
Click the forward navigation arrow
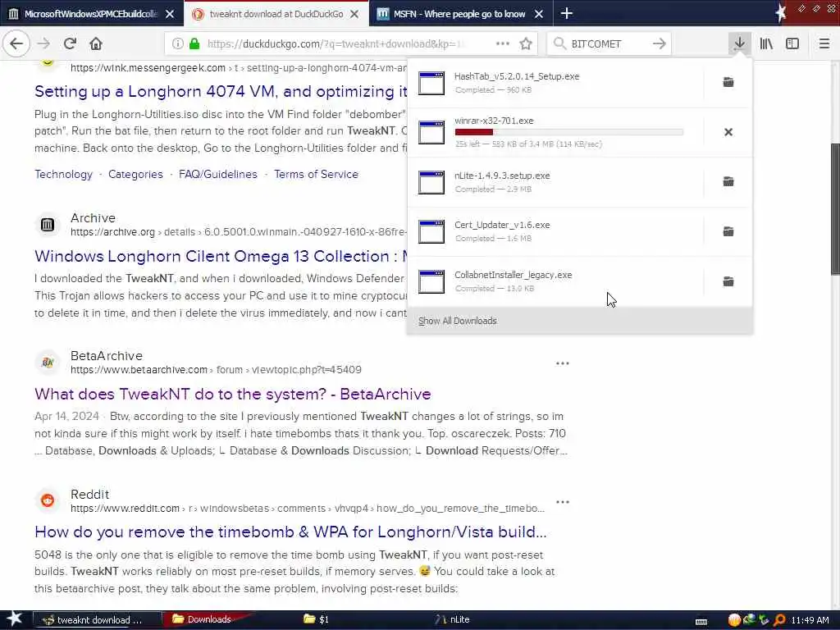pos(44,43)
